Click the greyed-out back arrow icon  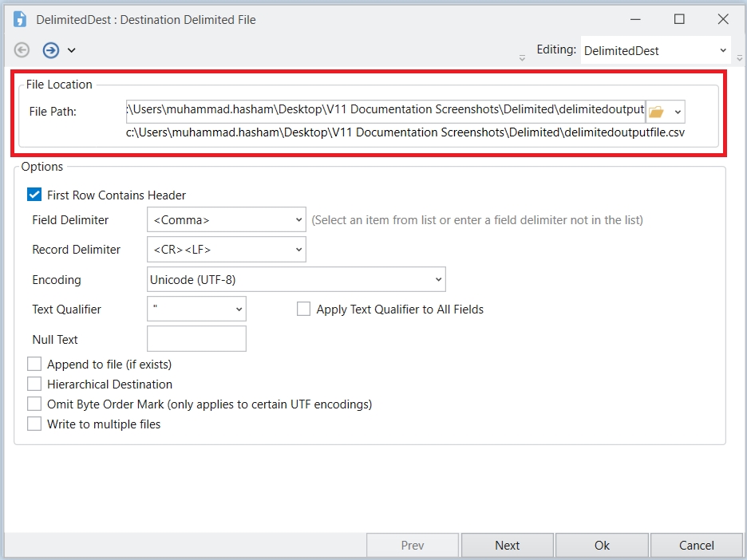tap(22, 50)
